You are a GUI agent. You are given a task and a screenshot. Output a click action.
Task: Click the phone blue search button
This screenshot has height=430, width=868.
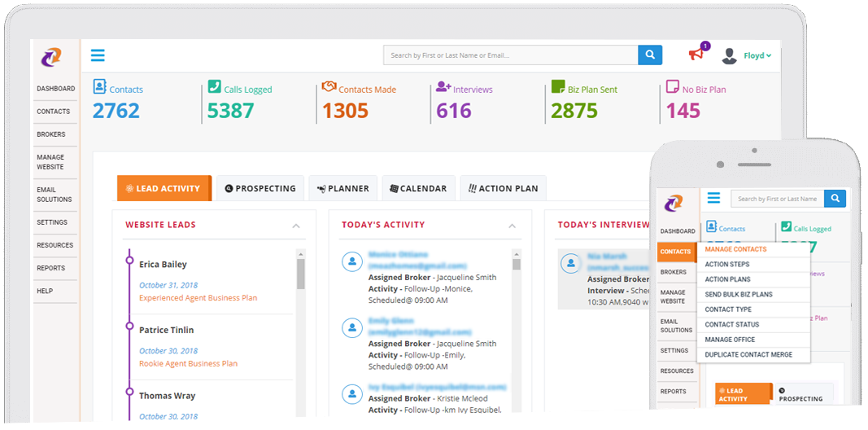tap(835, 199)
